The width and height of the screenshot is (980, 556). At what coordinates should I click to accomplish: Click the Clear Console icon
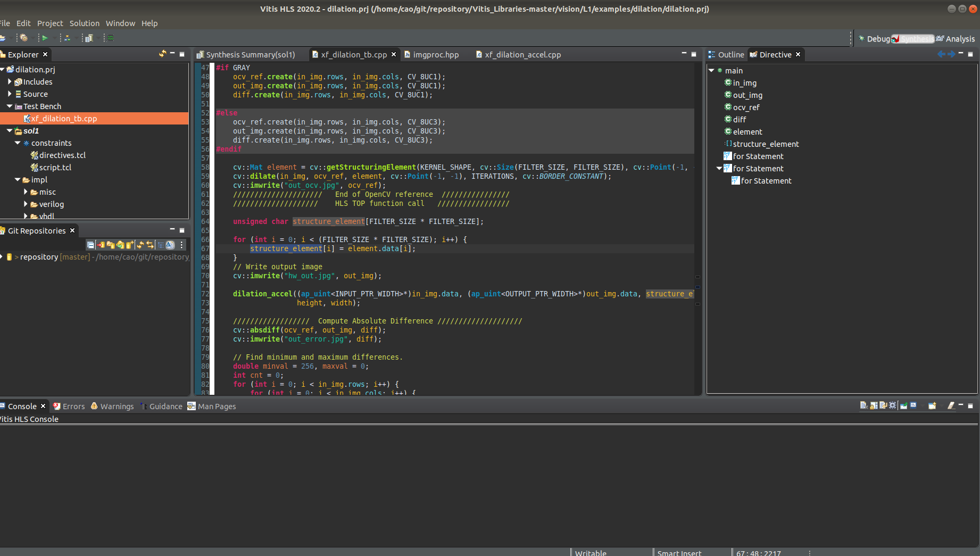point(863,406)
